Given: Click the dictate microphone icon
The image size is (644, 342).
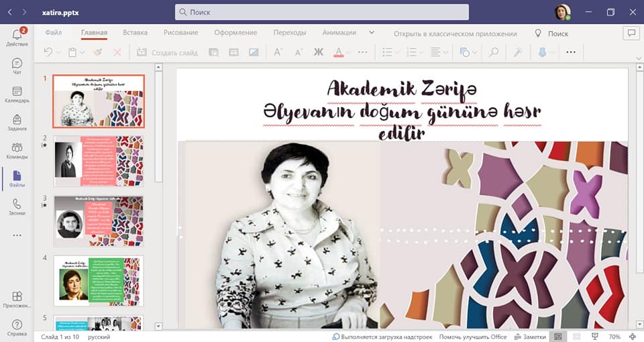Looking at the screenshot, I should (542, 52).
